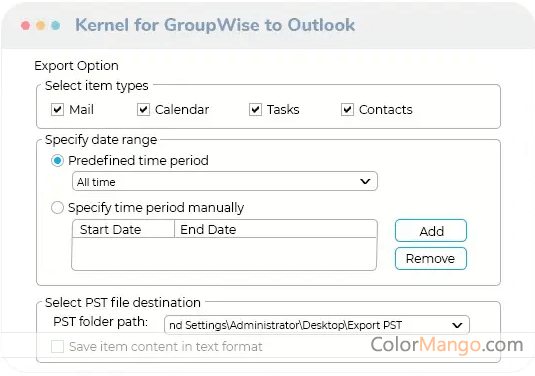
Task: Click the teal window dot icon
Action: pyautogui.click(x=56, y=26)
